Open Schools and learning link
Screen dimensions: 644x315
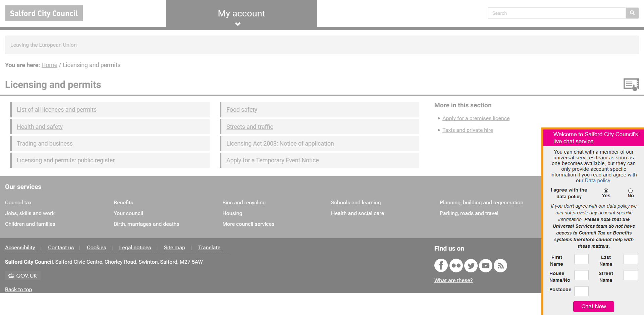coord(356,203)
